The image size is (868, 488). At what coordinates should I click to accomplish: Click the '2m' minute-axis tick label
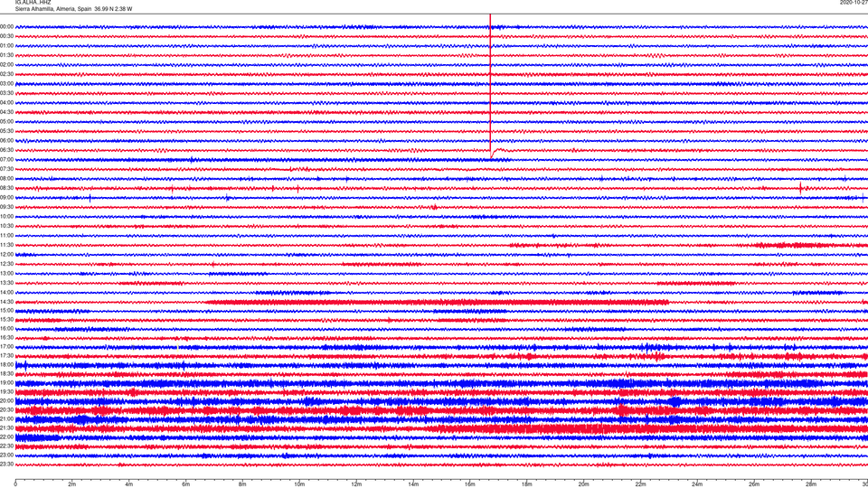coord(72,484)
